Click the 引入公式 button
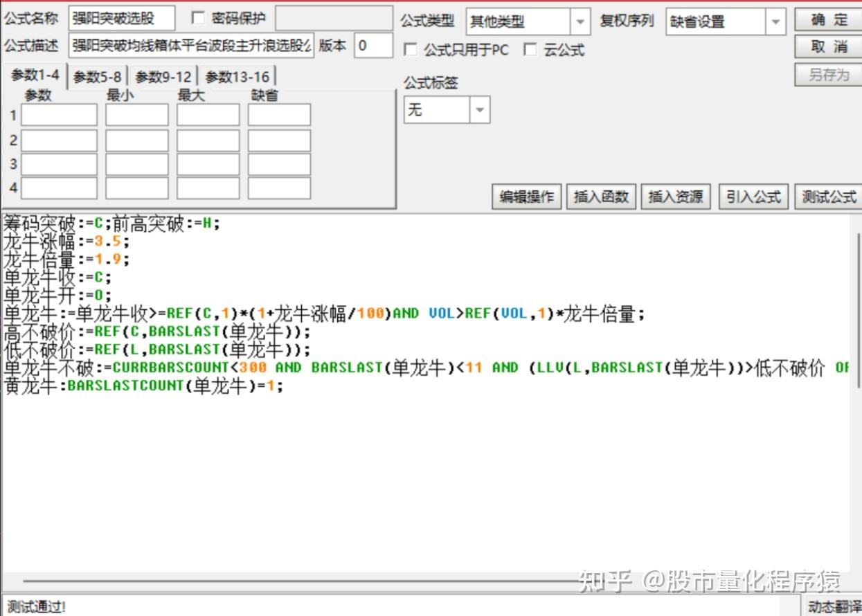The width and height of the screenshot is (862, 616). [753, 197]
